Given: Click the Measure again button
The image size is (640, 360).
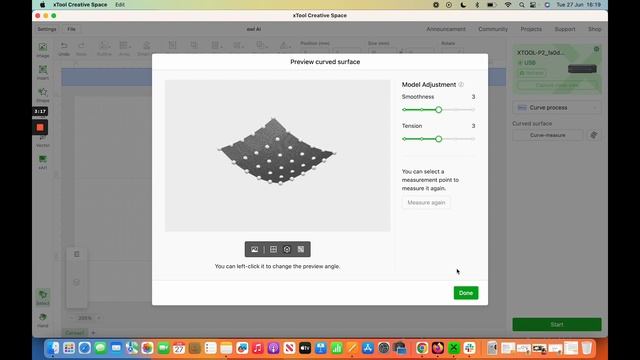Looking at the screenshot, I should pos(426,202).
